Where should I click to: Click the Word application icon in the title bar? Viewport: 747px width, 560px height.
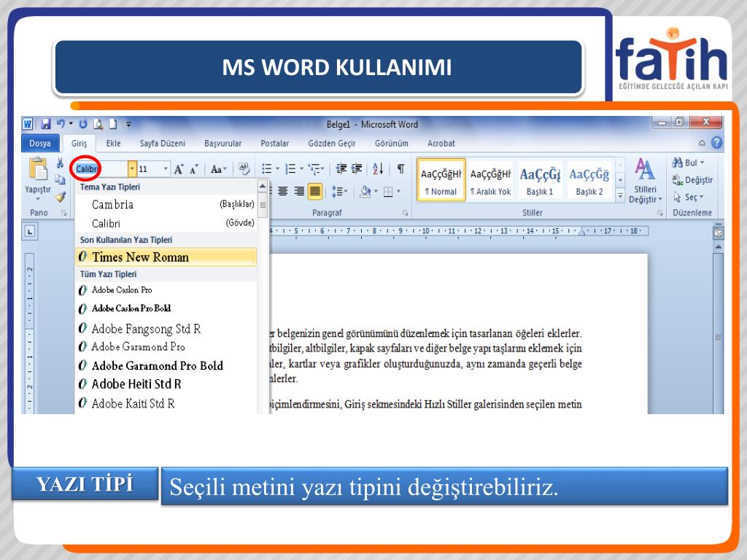click(x=28, y=124)
